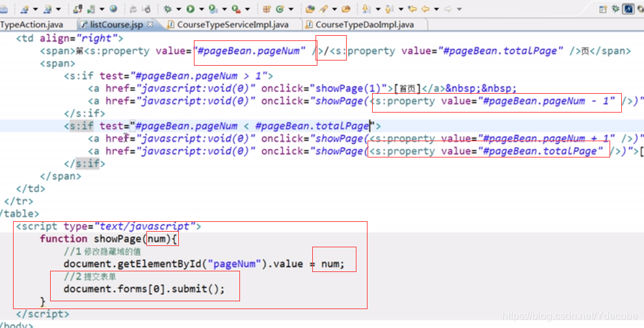This screenshot has width=644, height=328.
Task: Click the green Run button icon
Action: click(x=190, y=8)
